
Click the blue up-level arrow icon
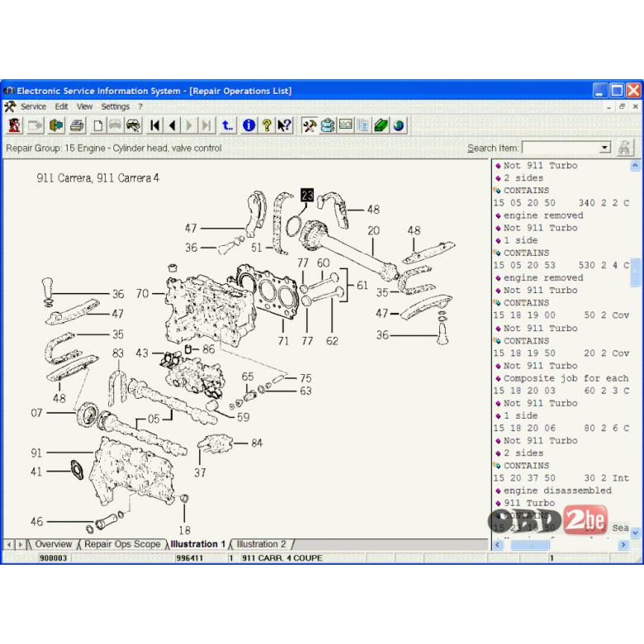228,125
